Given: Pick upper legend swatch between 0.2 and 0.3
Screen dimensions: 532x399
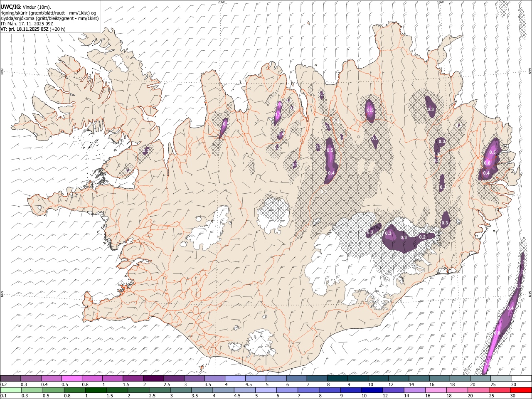Looking at the screenshot, I should [10, 378].
